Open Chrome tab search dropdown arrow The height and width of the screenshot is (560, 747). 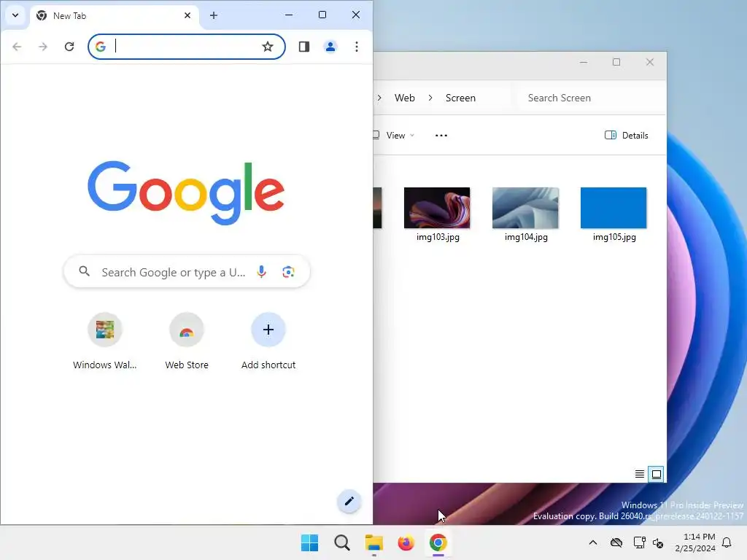click(15, 15)
